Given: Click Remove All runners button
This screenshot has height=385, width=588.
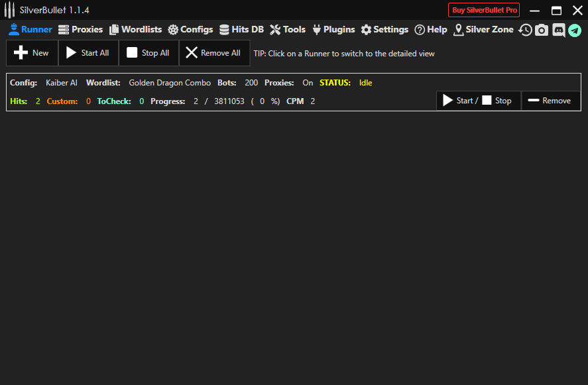Looking at the screenshot, I should coord(213,53).
